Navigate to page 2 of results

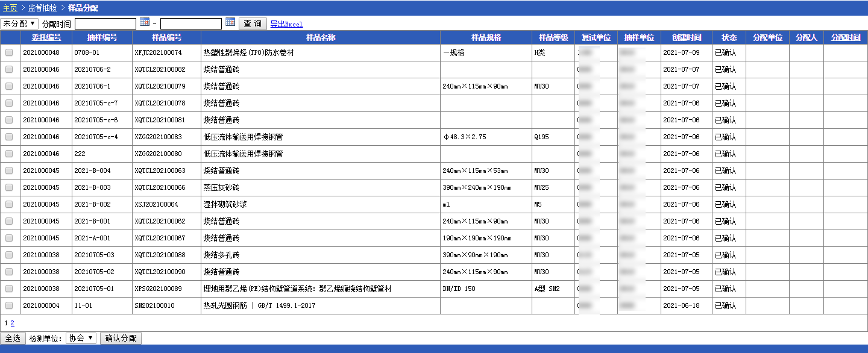click(12, 323)
